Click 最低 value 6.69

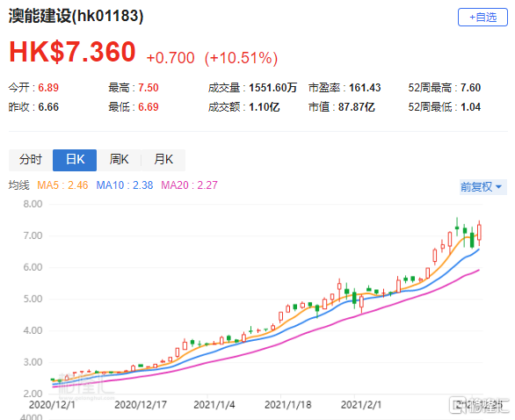point(149,107)
